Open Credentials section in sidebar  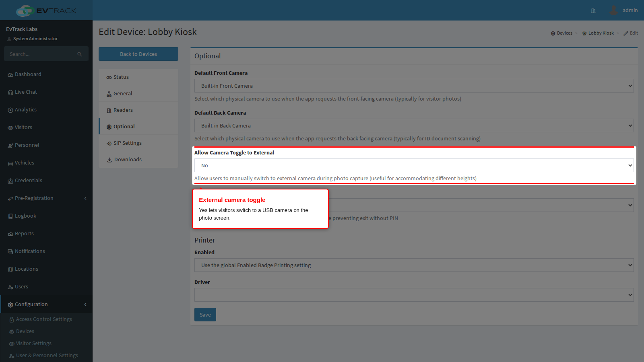click(46, 181)
